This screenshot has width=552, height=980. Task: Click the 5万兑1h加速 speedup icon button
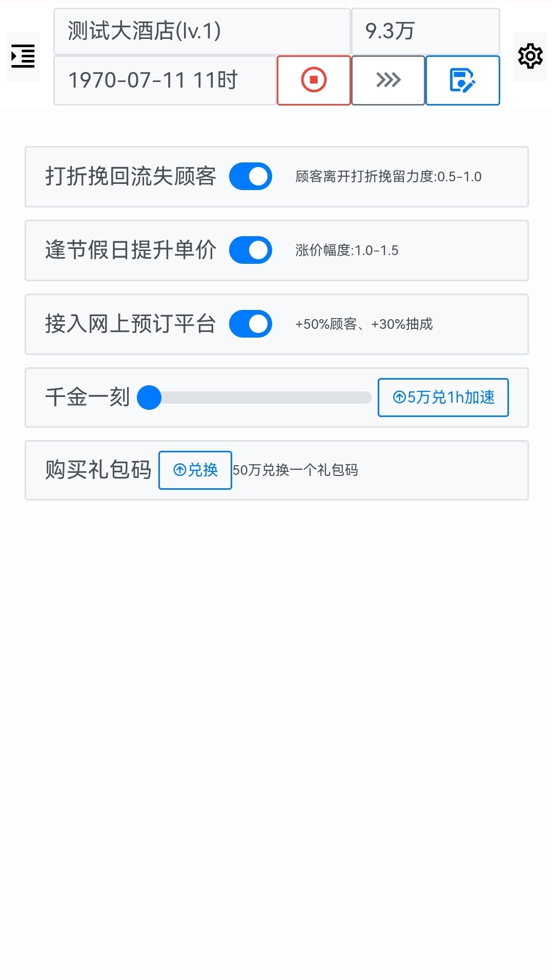click(443, 397)
